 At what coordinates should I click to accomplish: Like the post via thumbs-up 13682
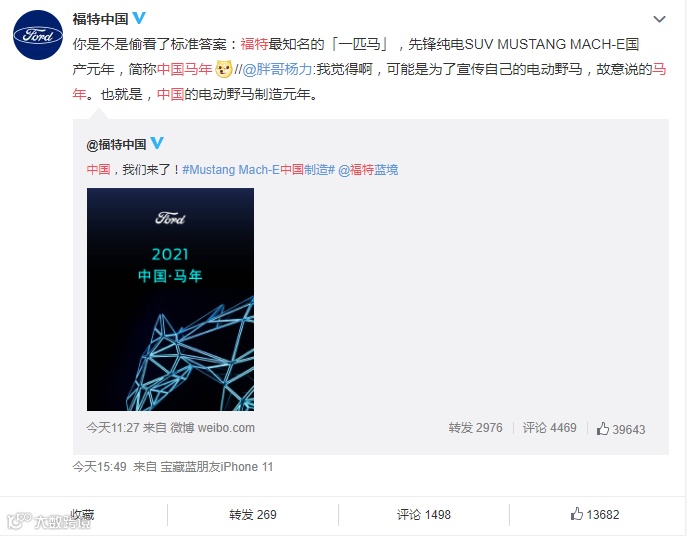(595, 514)
